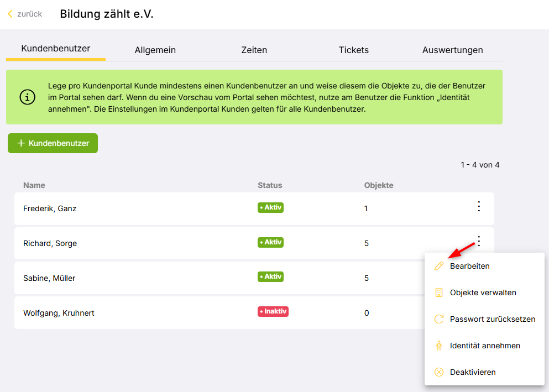Viewport: 549px width, 392px height.
Task: Click the Inaktiv status badge of Wolfgang, Kruhnert
Action: click(273, 311)
